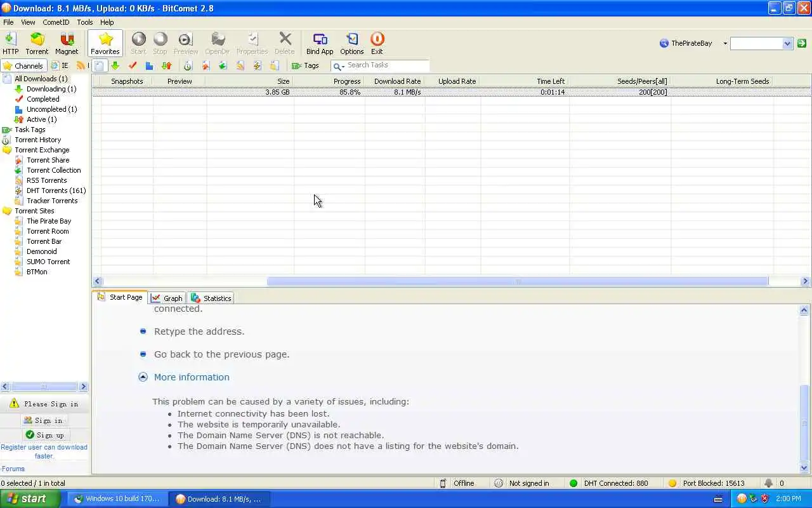Click the Preview toolbar icon
Screen dimensions: 812x508
[186, 43]
